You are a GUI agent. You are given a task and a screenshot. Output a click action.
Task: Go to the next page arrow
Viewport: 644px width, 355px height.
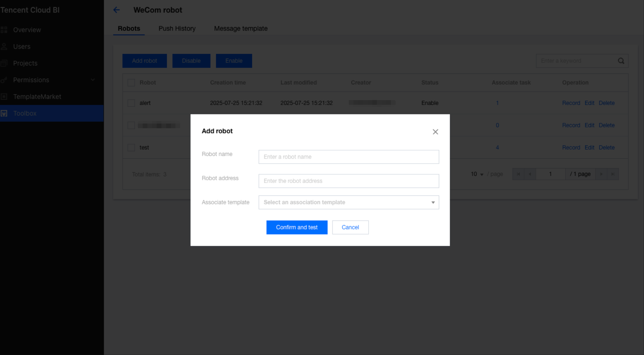click(601, 174)
